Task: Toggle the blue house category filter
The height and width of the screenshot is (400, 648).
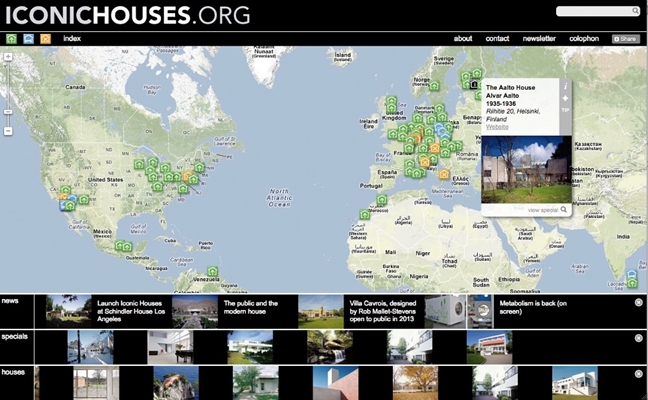Action: (x=28, y=39)
